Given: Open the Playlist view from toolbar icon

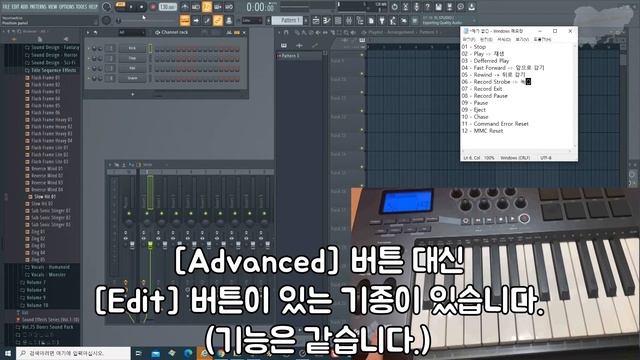Looking at the screenshot, I should (316, 20).
